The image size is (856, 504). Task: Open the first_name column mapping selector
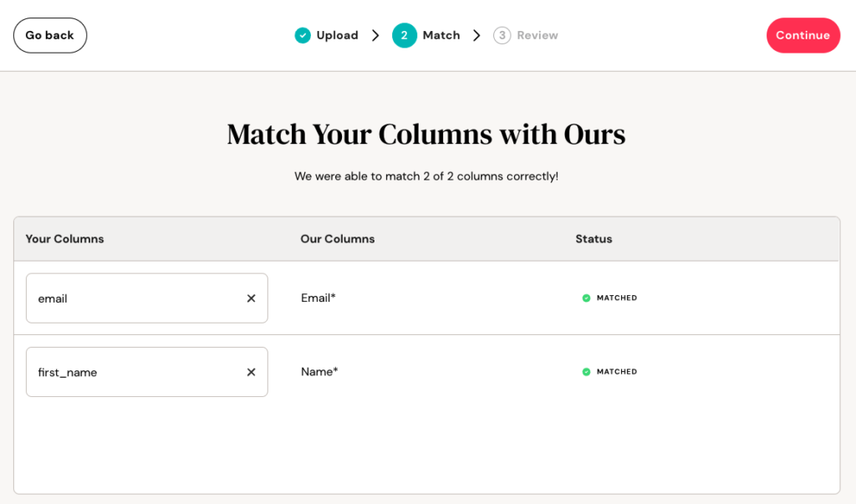click(134, 372)
